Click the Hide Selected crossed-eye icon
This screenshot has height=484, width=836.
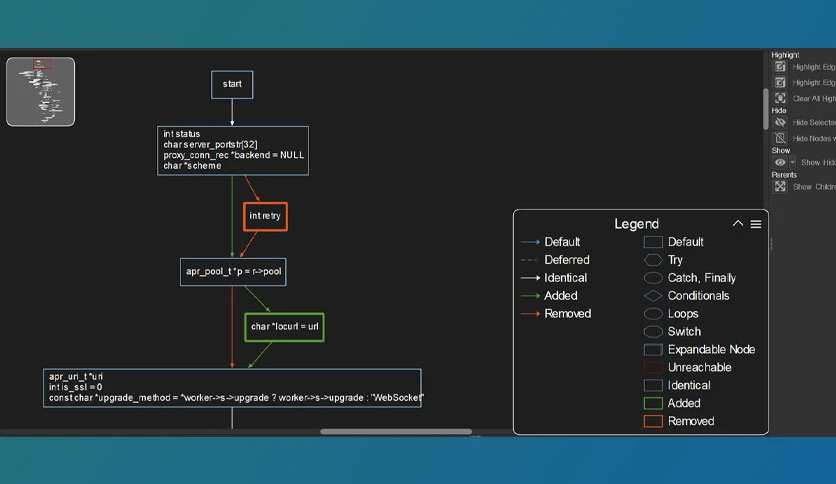[780, 123]
